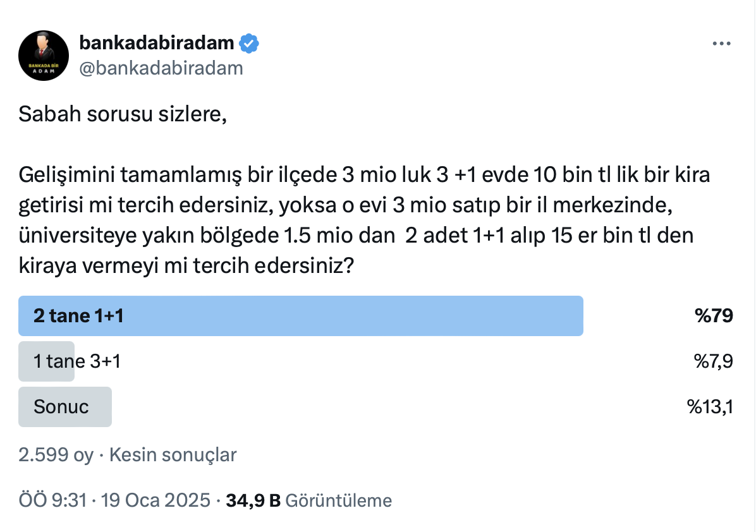Viewport: 756px width, 532px height.
Task: Open the @bankadabiradam handle link
Action: coord(161,68)
